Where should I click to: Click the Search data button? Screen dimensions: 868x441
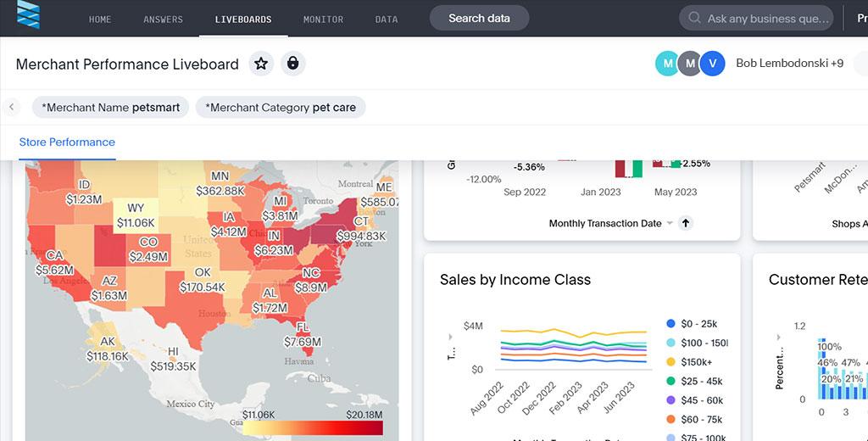479,19
